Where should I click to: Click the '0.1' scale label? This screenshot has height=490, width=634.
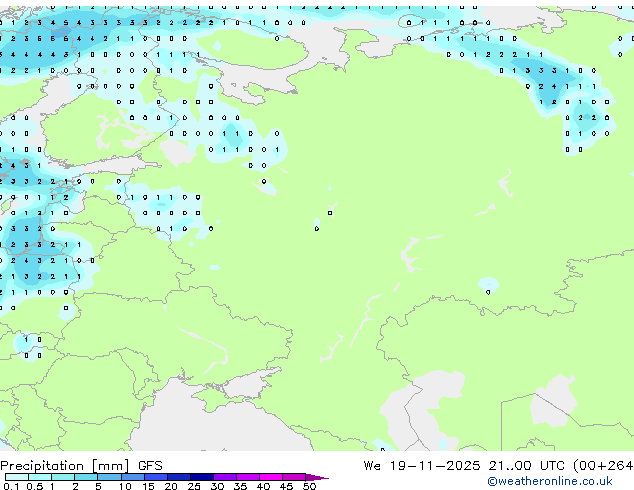tap(11, 486)
